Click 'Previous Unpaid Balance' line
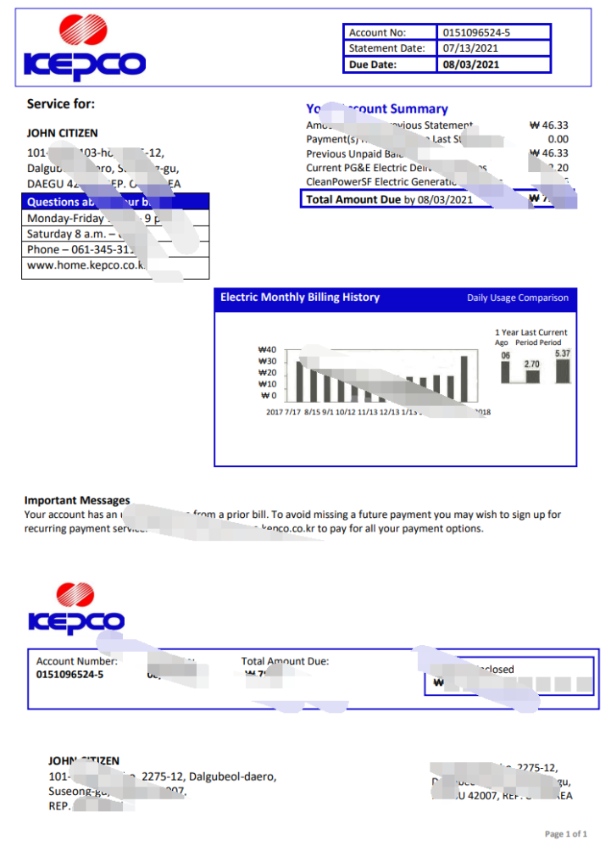This screenshot has width=611, height=868. (437, 153)
